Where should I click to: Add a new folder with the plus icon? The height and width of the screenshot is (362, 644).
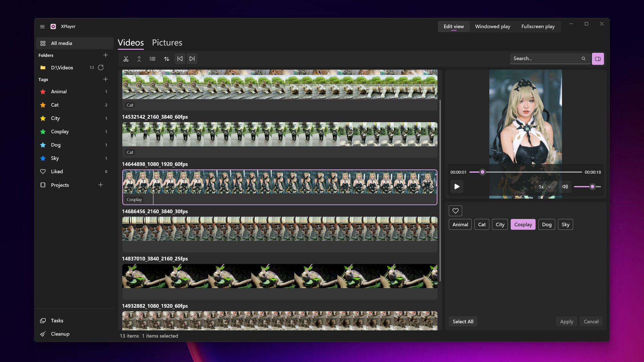coord(106,55)
